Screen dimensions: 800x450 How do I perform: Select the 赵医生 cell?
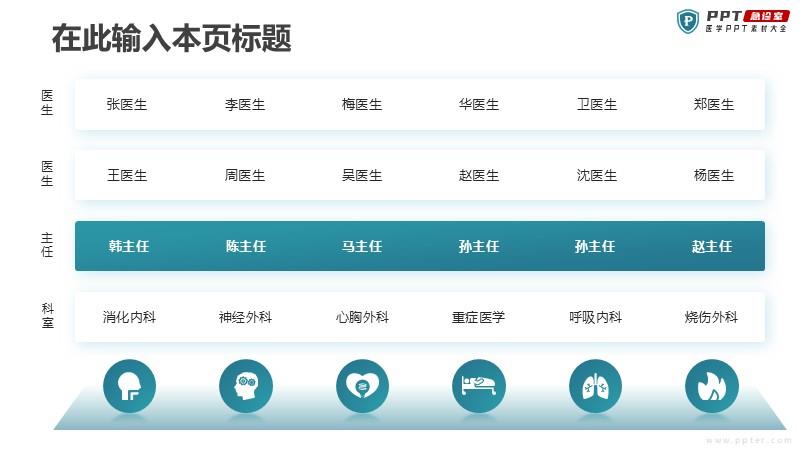pyautogui.click(x=479, y=176)
